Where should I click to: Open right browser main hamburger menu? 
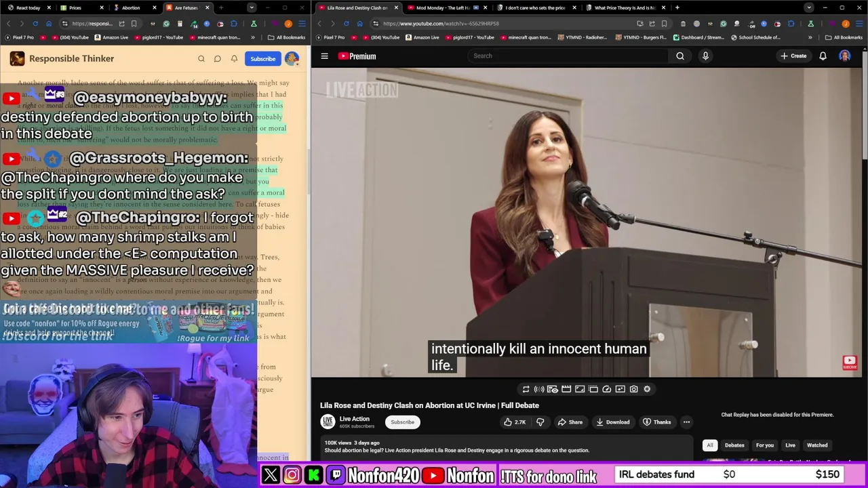859,24
